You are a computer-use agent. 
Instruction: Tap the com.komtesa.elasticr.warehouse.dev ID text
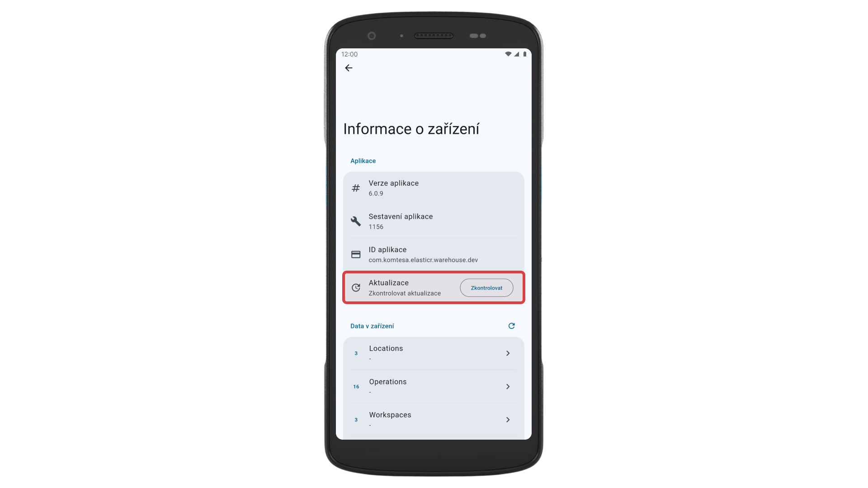[x=423, y=260]
